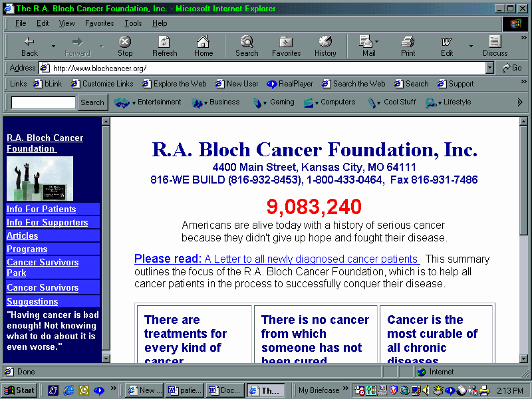The width and height of the screenshot is (532, 399).
Task: Switch to the "Doc..." Word taskbar window
Action: coord(226,390)
